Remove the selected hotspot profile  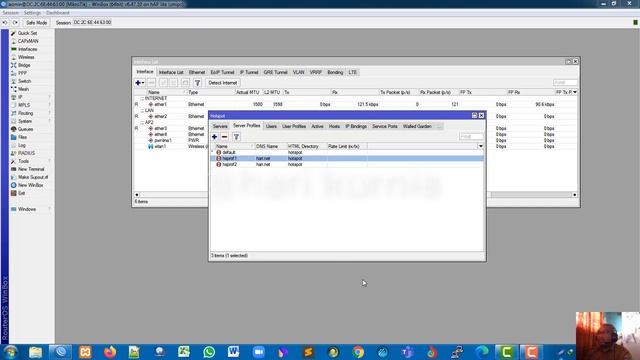pos(224,137)
